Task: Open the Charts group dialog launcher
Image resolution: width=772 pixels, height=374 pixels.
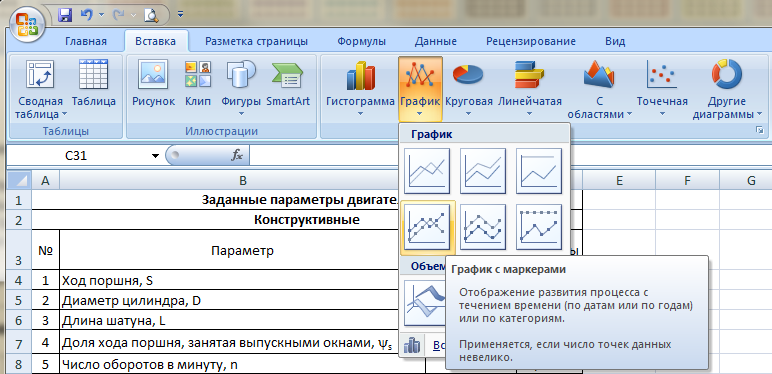Action: click(760, 130)
